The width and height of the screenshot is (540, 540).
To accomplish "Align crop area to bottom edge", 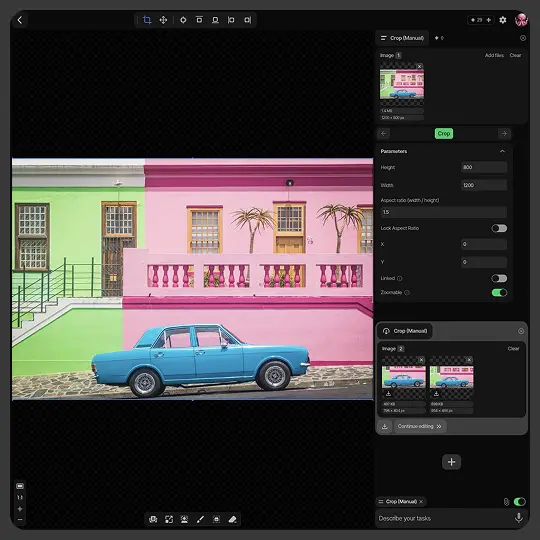I will (x=215, y=20).
